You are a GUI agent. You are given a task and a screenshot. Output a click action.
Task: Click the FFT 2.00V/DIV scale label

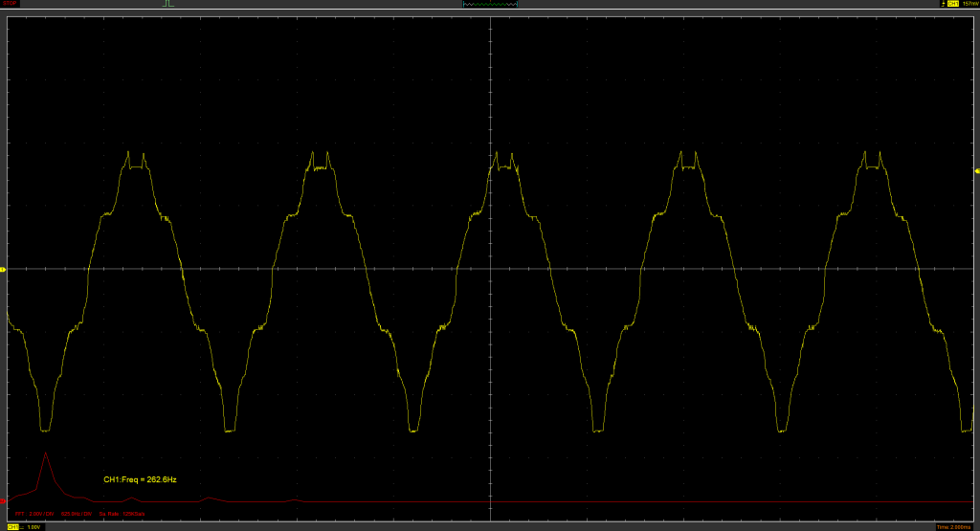tap(34, 514)
